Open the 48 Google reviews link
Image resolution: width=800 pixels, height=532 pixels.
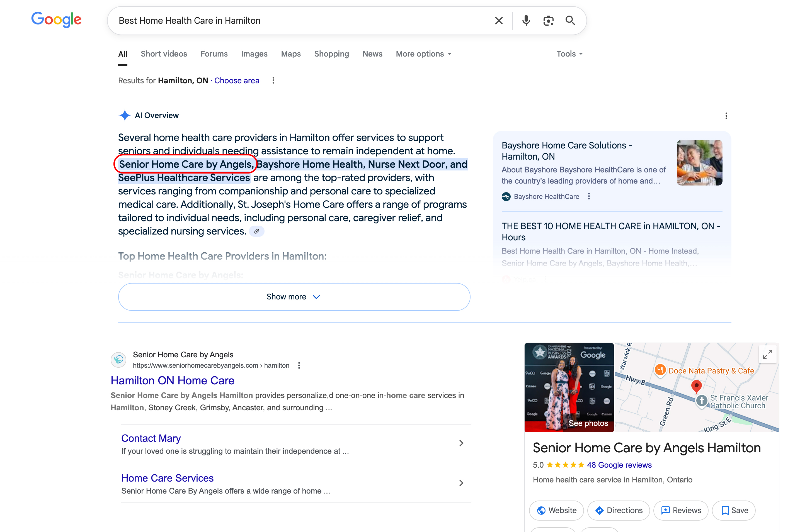click(x=619, y=465)
